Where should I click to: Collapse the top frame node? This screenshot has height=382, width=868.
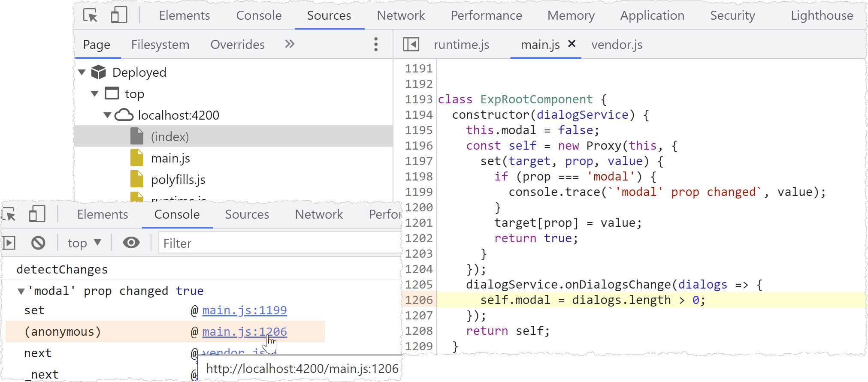pos(95,94)
